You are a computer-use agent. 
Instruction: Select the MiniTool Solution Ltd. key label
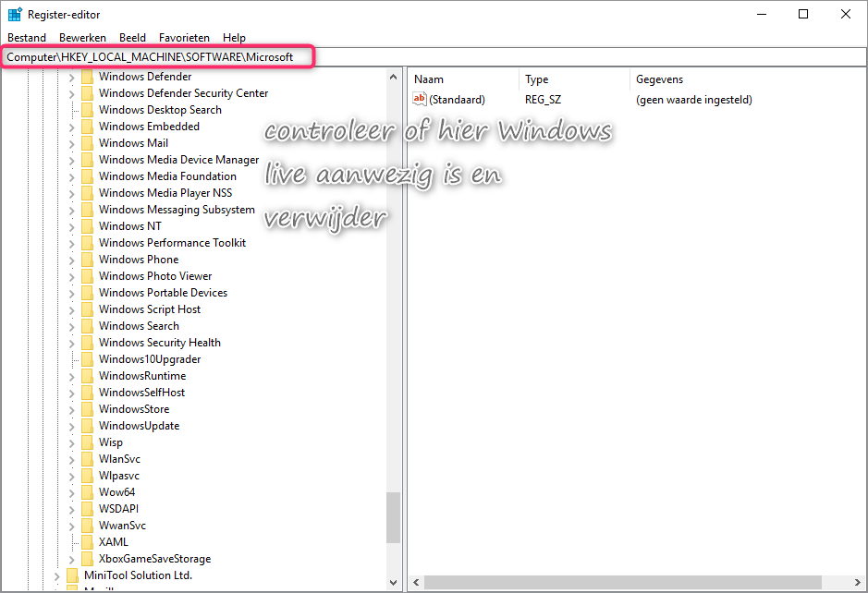(138, 575)
